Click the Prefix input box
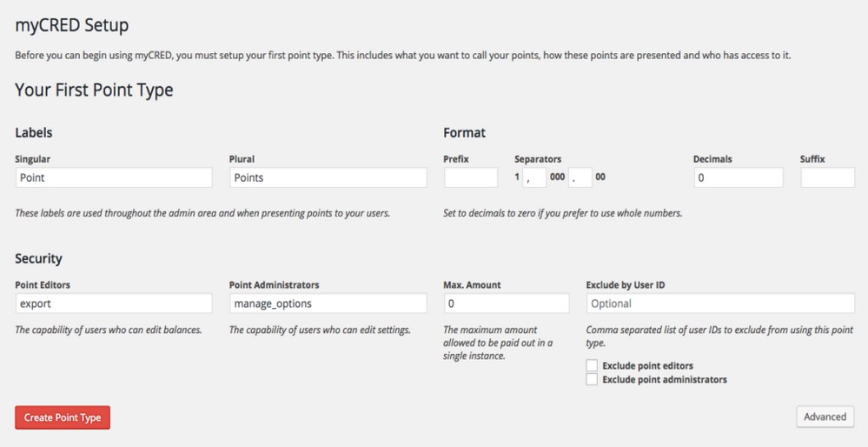The width and height of the screenshot is (868, 447). click(x=470, y=177)
